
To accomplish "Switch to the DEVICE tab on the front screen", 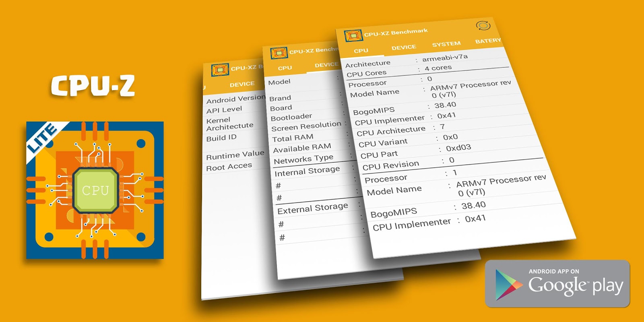I will [404, 47].
